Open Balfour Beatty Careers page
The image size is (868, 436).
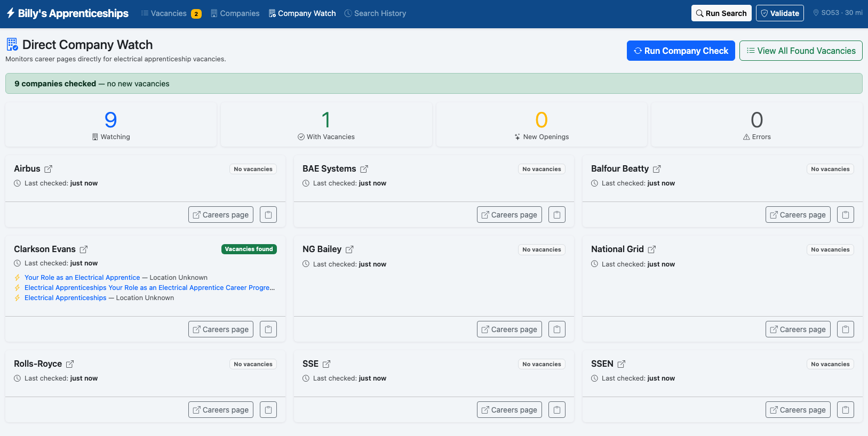pos(798,215)
